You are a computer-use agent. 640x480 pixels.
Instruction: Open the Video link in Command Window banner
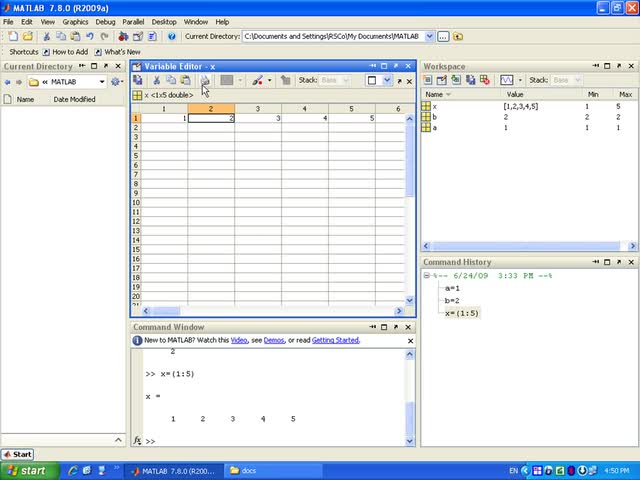point(239,340)
